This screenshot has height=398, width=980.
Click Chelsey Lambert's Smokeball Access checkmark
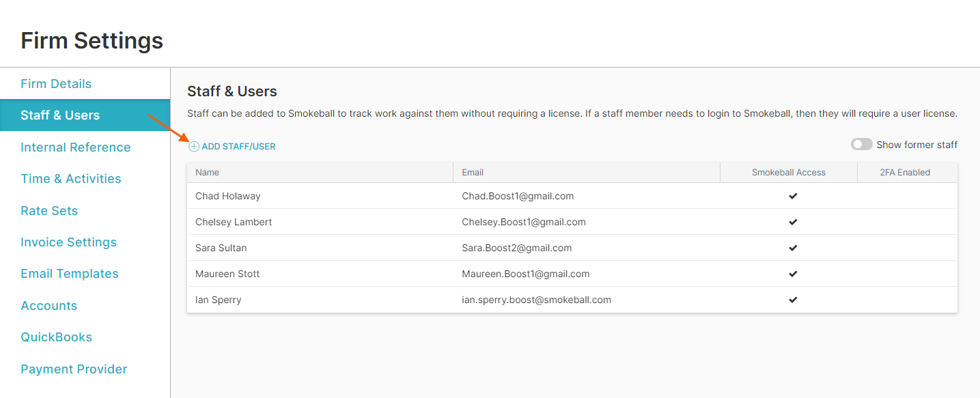(793, 222)
